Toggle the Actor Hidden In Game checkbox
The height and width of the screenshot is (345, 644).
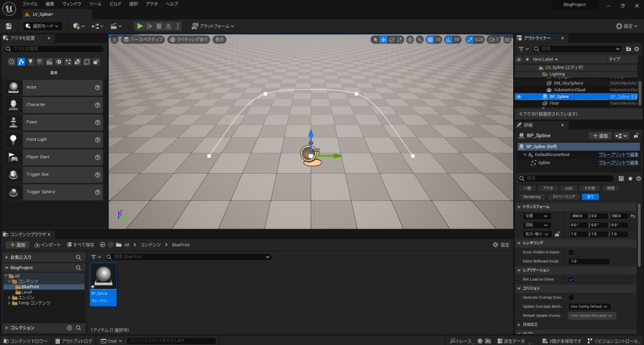point(571,252)
